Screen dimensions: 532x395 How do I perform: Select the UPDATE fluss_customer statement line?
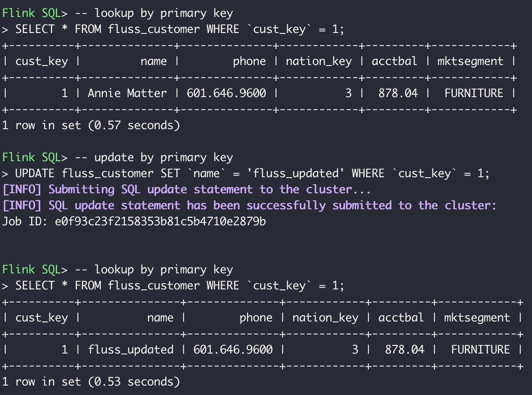(246, 173)
